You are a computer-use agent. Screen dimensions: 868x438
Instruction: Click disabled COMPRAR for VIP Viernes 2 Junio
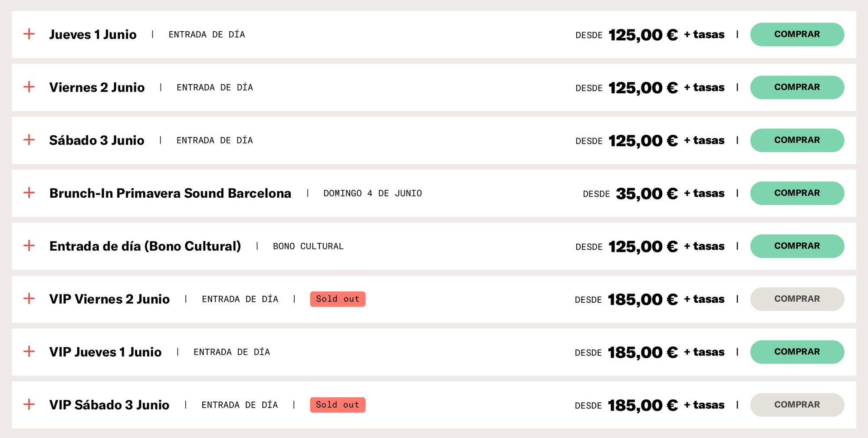click(x=797, y=299)
